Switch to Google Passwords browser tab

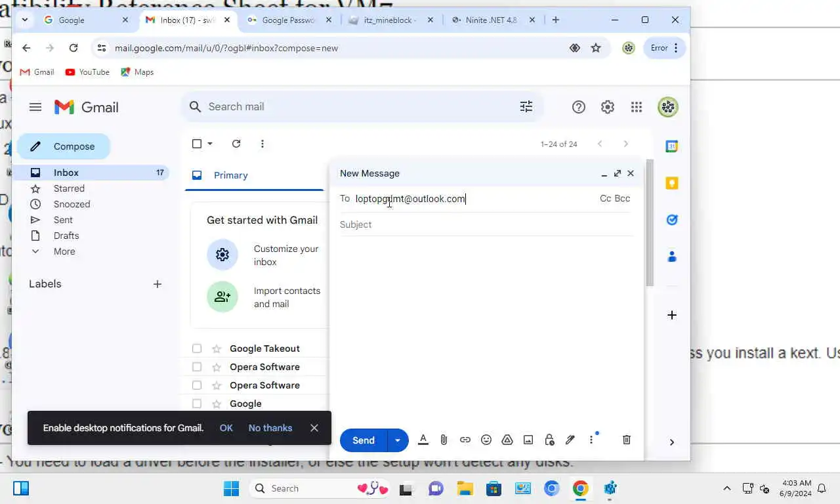290,20
